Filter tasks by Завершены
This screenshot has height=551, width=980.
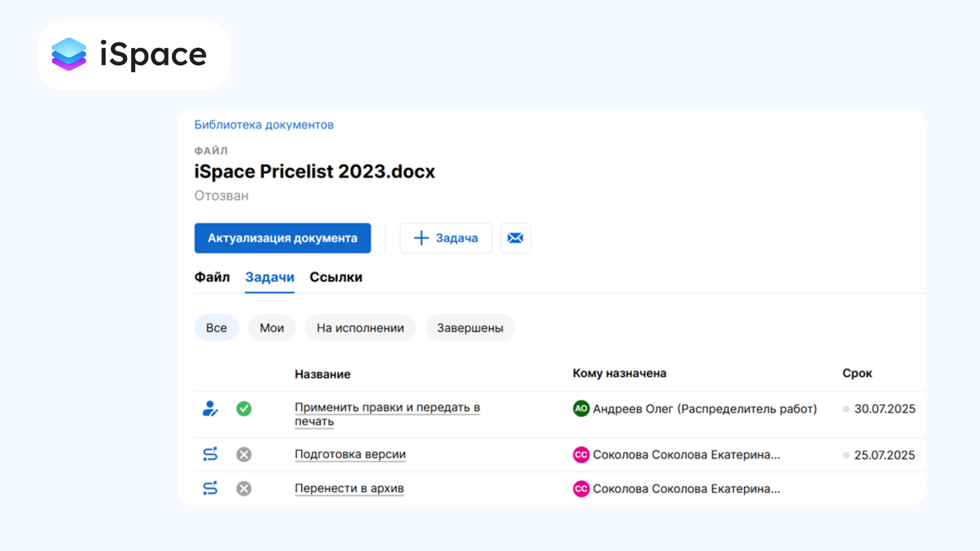point(470,328)
